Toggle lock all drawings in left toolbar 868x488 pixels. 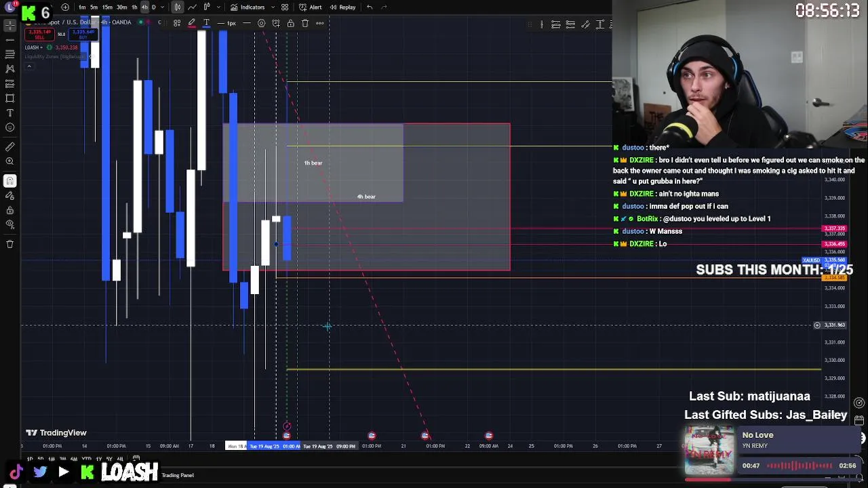9,210
